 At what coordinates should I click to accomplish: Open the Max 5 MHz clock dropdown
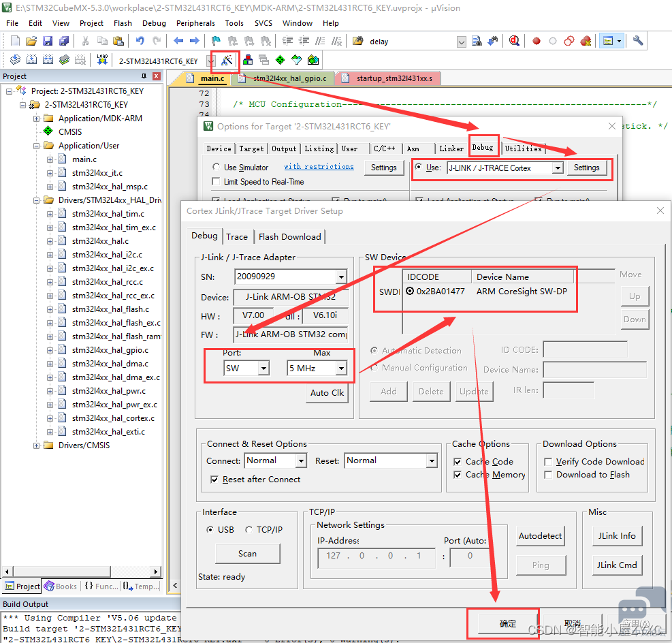(340, 368)
